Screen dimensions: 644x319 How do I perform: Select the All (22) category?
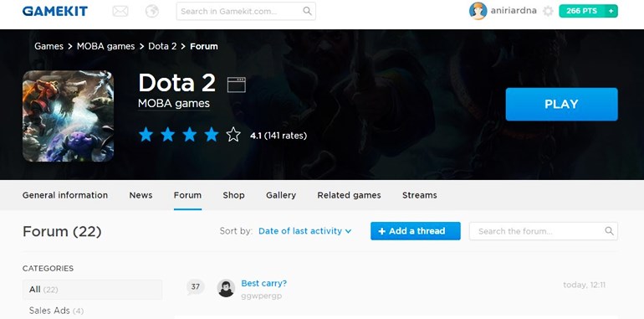click(x=92, y=290)
